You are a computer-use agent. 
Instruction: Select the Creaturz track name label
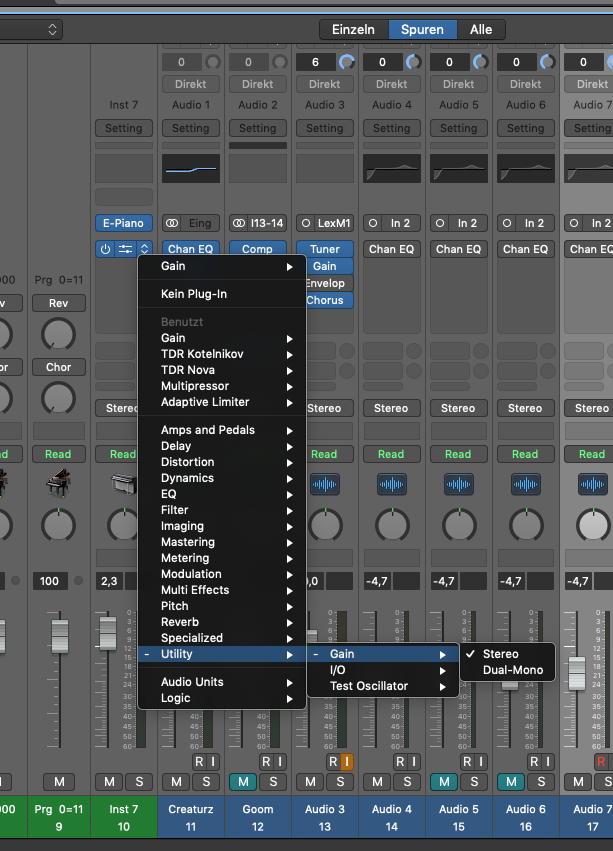click(x=191, y=809)
